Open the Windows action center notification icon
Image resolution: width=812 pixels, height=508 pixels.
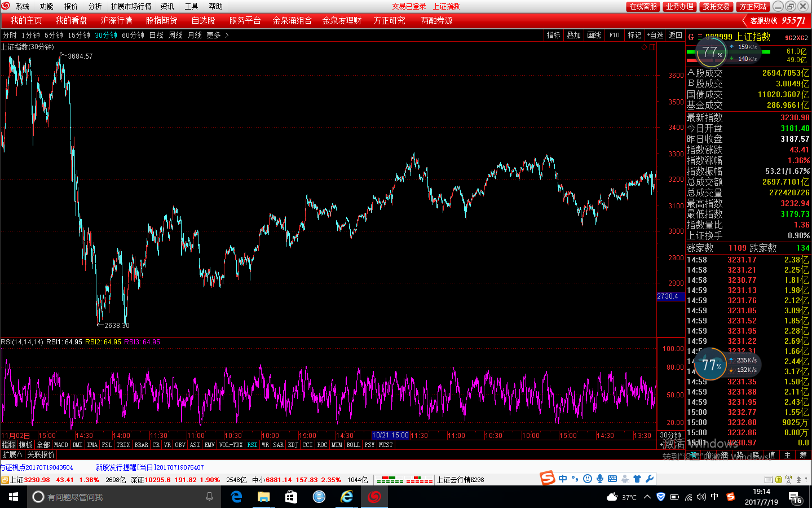[x=795, y=497]
